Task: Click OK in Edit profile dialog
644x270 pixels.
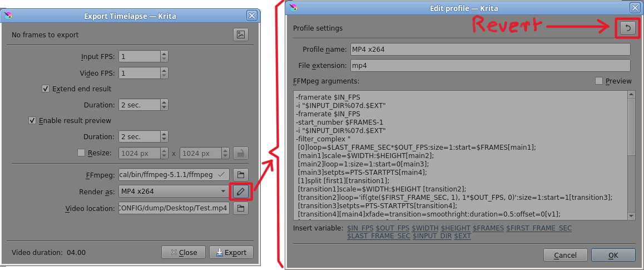Action: click(613, 255)
